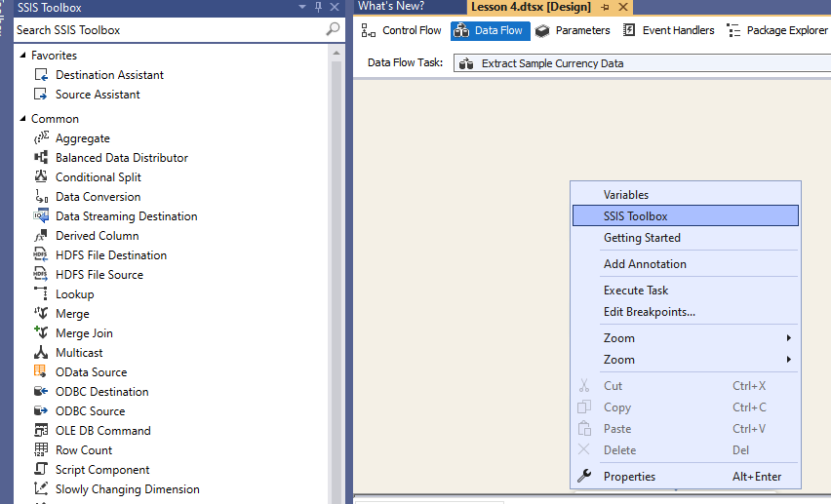
Task: Click the toolbox scrollbar up arrow
Action: (x=336, y=53)
